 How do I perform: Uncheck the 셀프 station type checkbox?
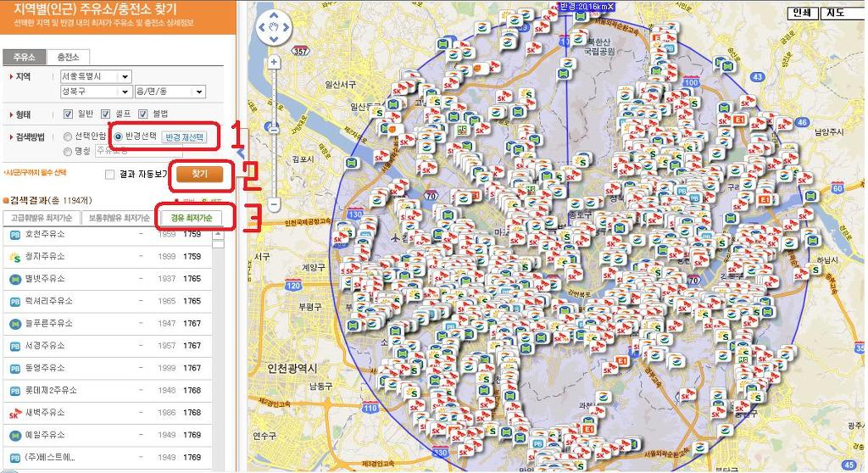coord(105,114)
